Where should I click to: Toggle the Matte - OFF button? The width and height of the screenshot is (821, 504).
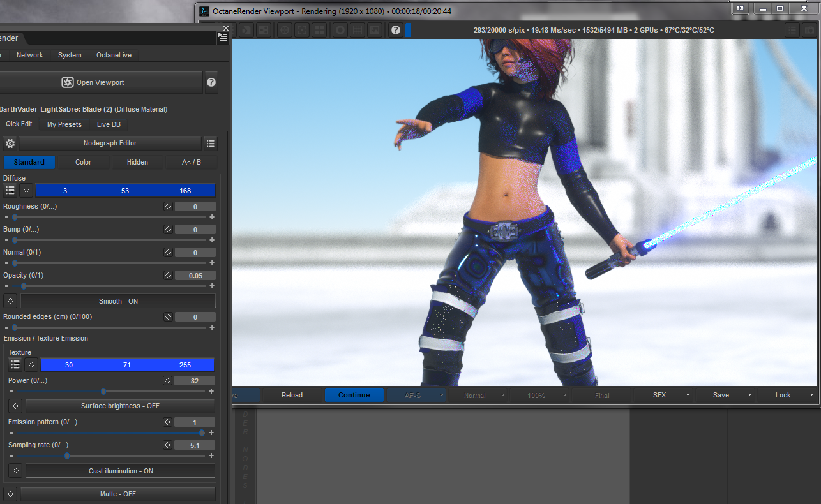pyautogui.click(x=118, y=494)
